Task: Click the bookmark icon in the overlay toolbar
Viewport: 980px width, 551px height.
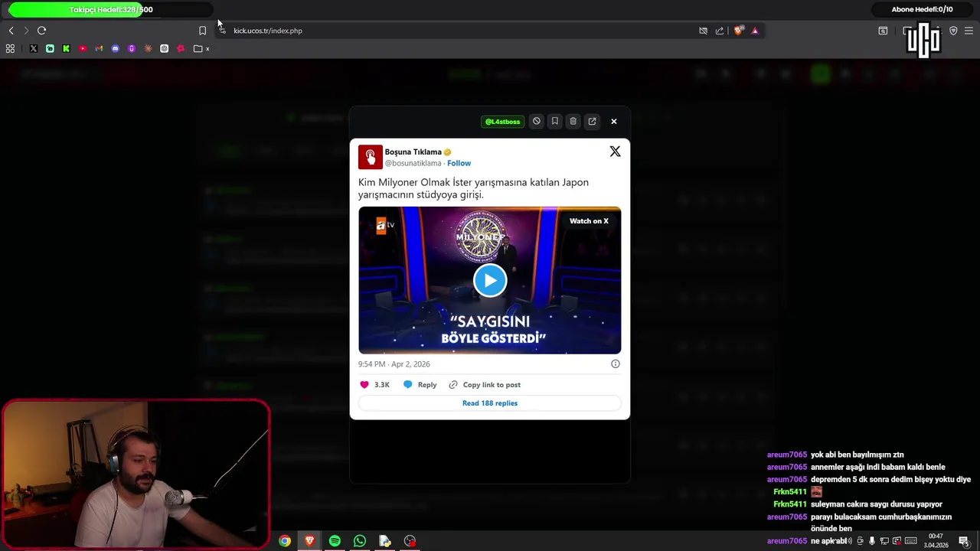Action: click(x=555, y=121)
